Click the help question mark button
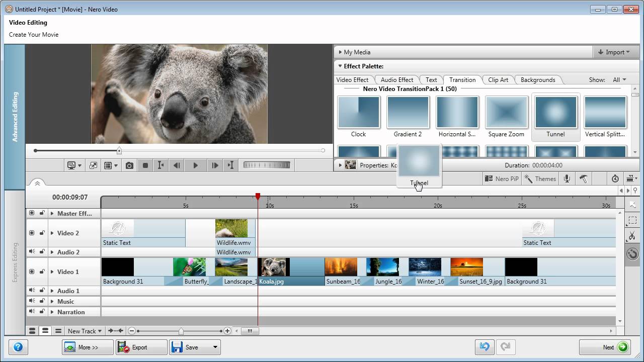The height and width of the screenshot is (362, 644). (18, 347)
